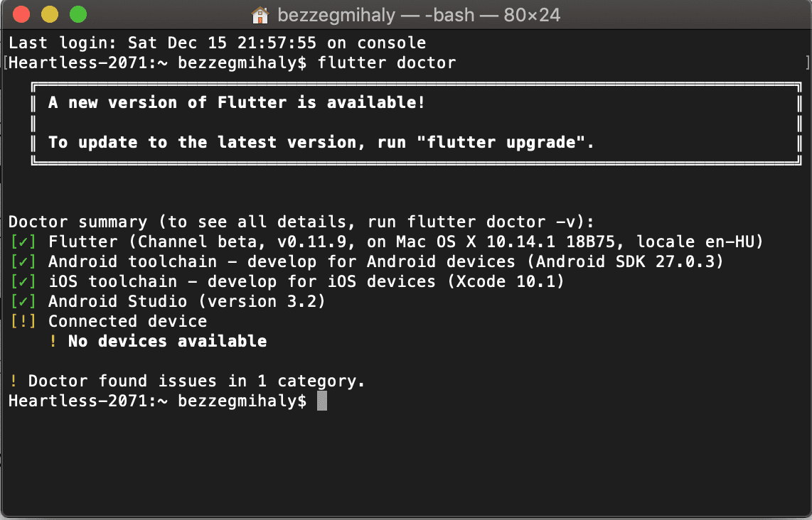This screenshot has width=812, height=520.
Task: Click the exclamation before Doctor found issues
Action: tap(14, 381)
